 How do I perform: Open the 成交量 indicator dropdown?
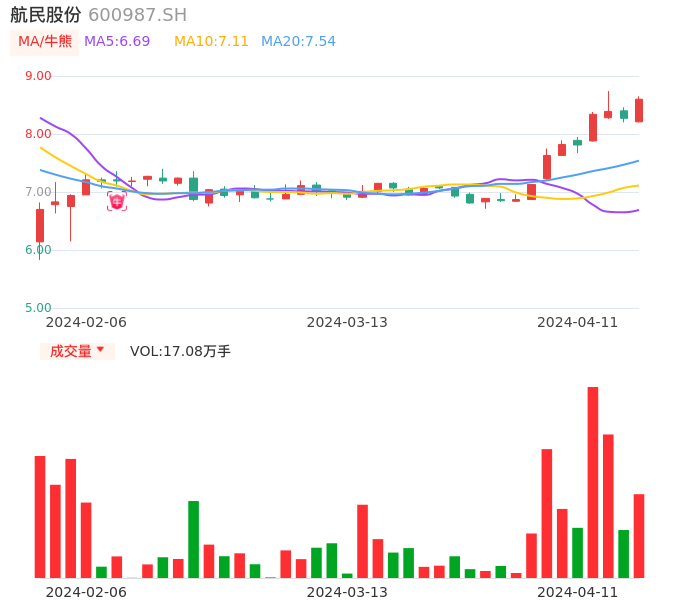[77, 351]
